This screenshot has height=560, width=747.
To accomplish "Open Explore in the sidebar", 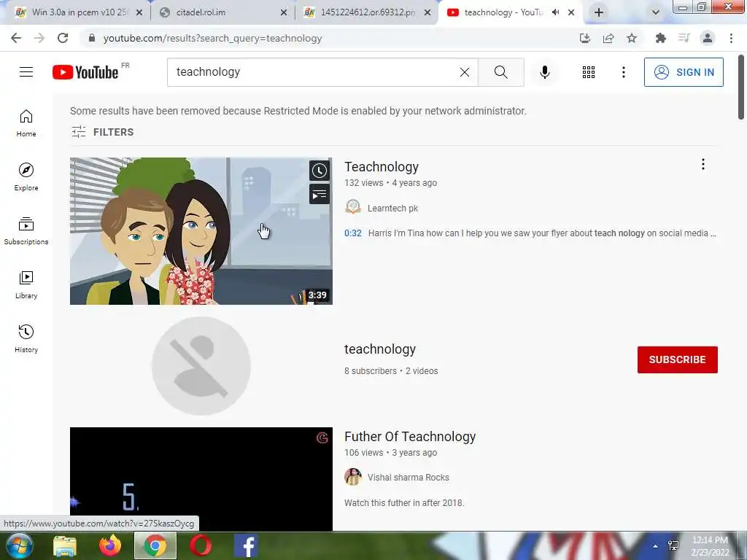I will tap(26, 176).
